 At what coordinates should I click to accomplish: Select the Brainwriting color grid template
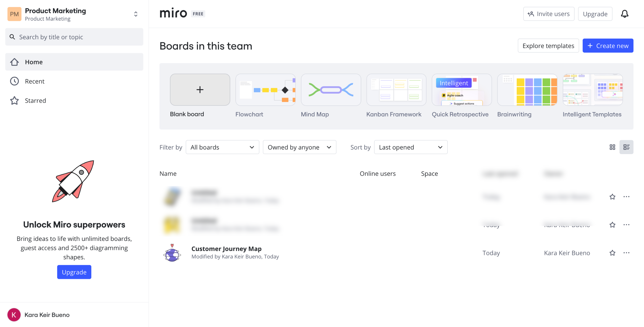527,90
